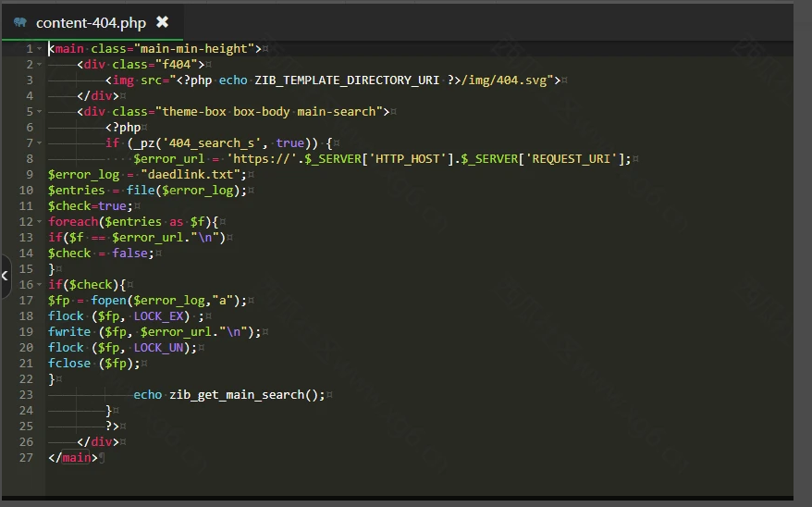Fold the theme-box div on line 5
The width and height of the screenshot is (812, 507).
[x=39, y=111]
